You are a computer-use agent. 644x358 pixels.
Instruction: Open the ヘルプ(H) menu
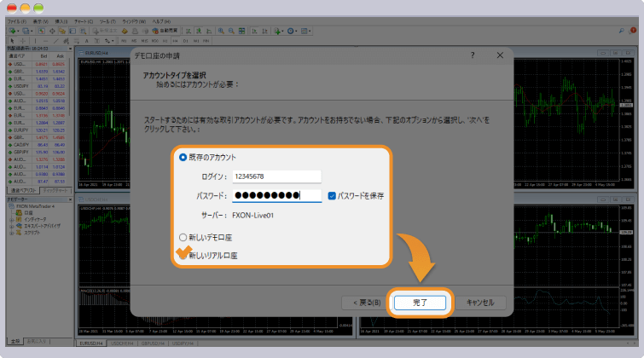(x=161, y=21)
